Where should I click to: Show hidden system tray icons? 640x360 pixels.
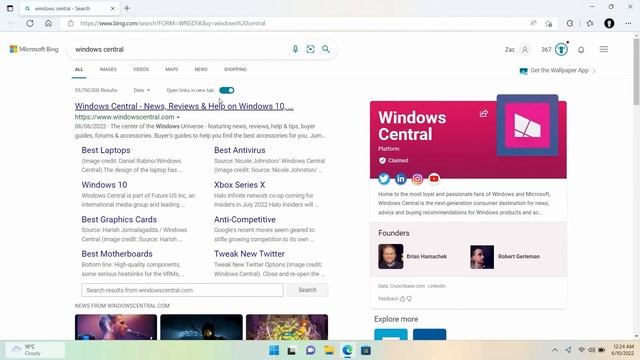tap(555, 350)
